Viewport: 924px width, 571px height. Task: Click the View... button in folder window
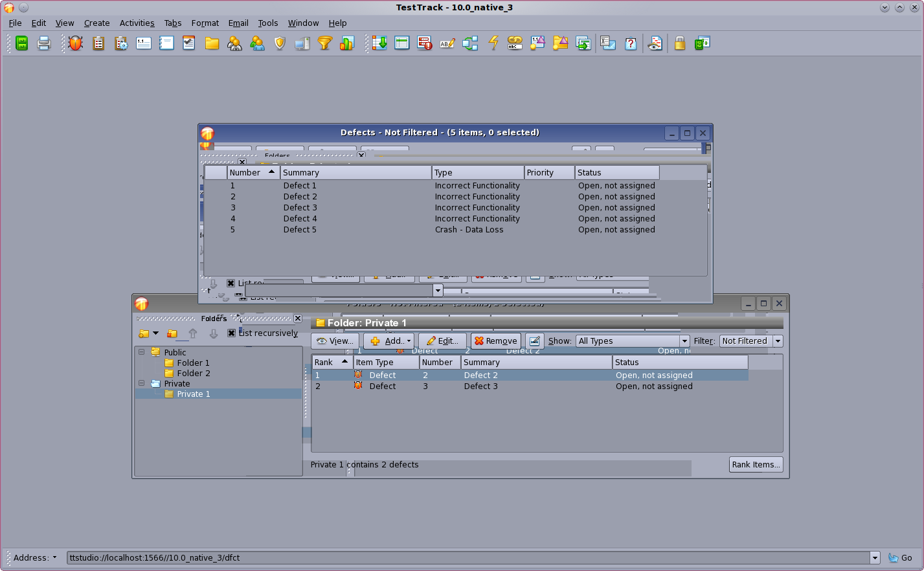coord(335,341)
